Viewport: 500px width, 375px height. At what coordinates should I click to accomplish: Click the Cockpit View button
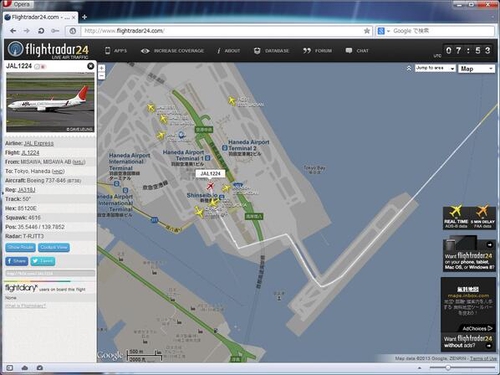(x=54, y=247)
